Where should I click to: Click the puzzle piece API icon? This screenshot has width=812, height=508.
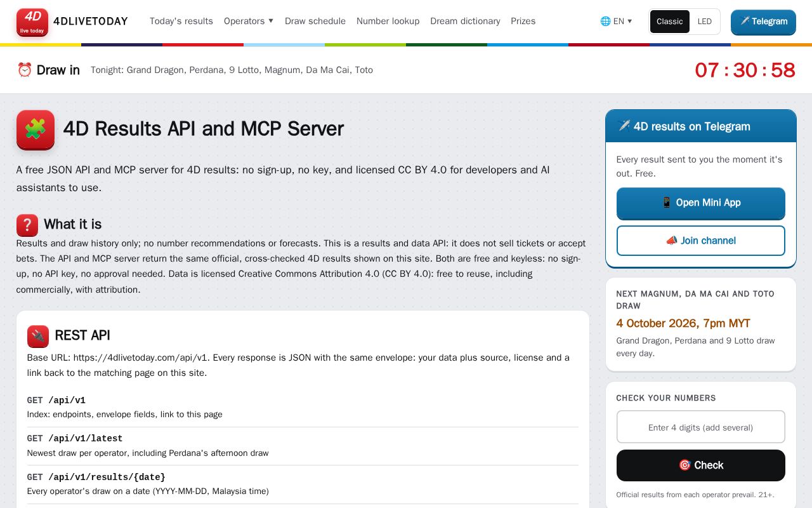point(36,130)
